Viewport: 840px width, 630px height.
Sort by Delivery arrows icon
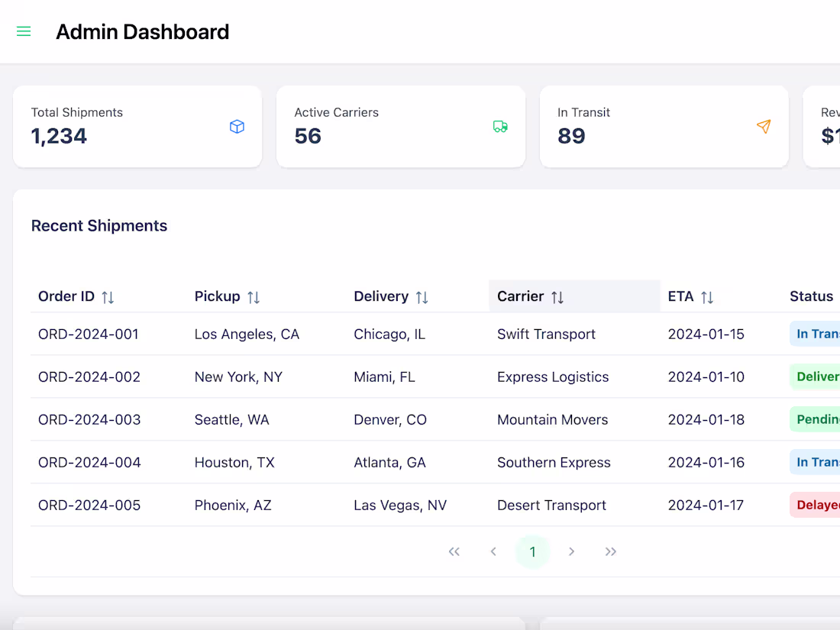click(422, 297)
